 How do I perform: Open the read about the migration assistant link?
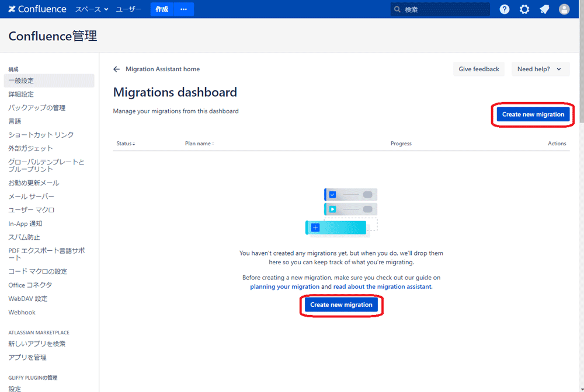[382, 287]
